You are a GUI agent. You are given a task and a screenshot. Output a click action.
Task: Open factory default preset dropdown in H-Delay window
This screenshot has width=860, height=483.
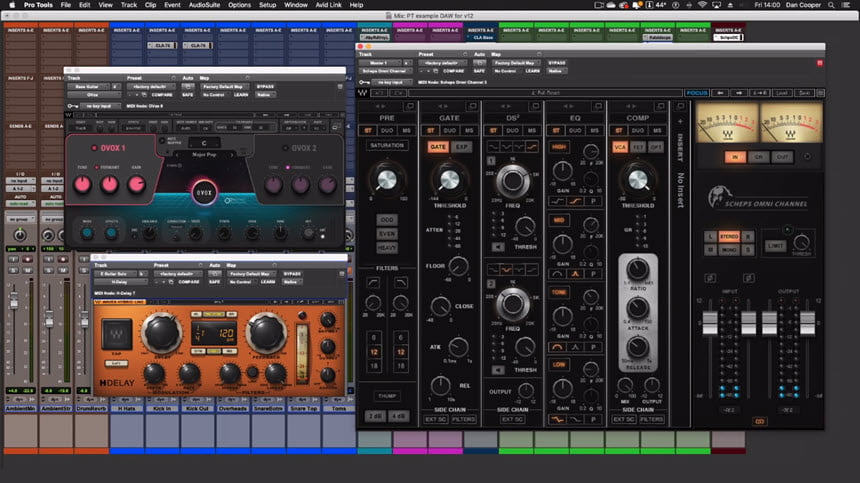coord(177,274)
